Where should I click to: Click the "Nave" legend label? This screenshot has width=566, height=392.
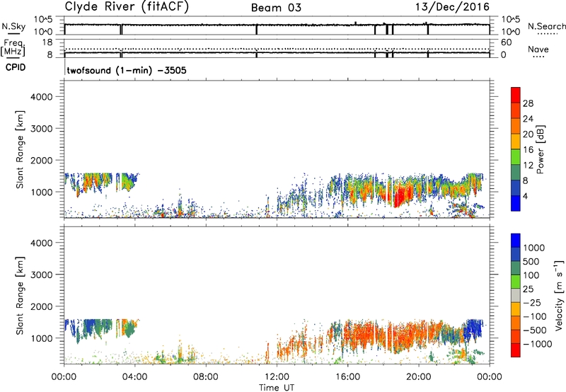(538, 49)
